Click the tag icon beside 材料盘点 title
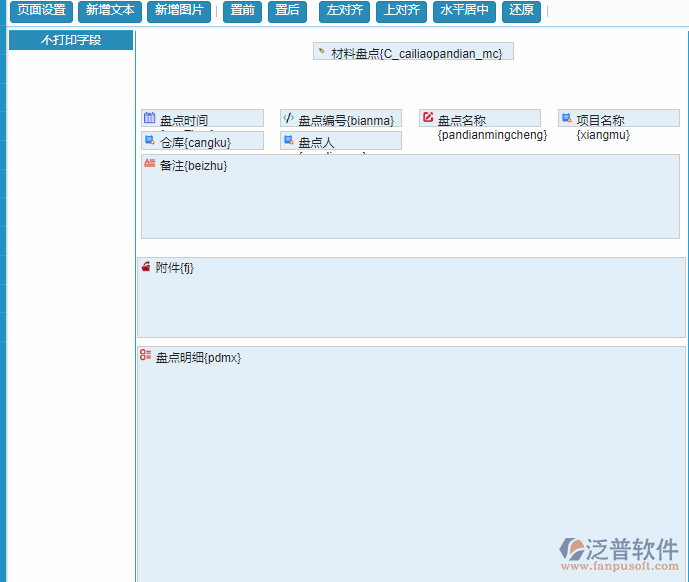Screen dimensions: 689x582 point(322,51)
